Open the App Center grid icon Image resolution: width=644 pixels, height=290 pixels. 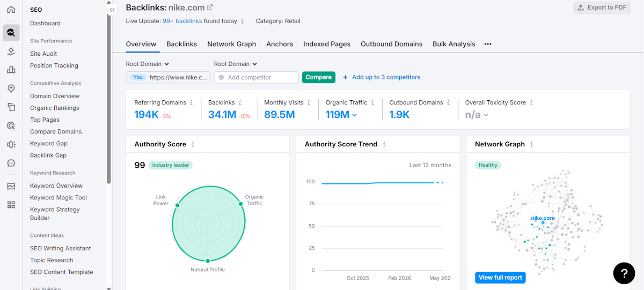(x=11, y=205)
